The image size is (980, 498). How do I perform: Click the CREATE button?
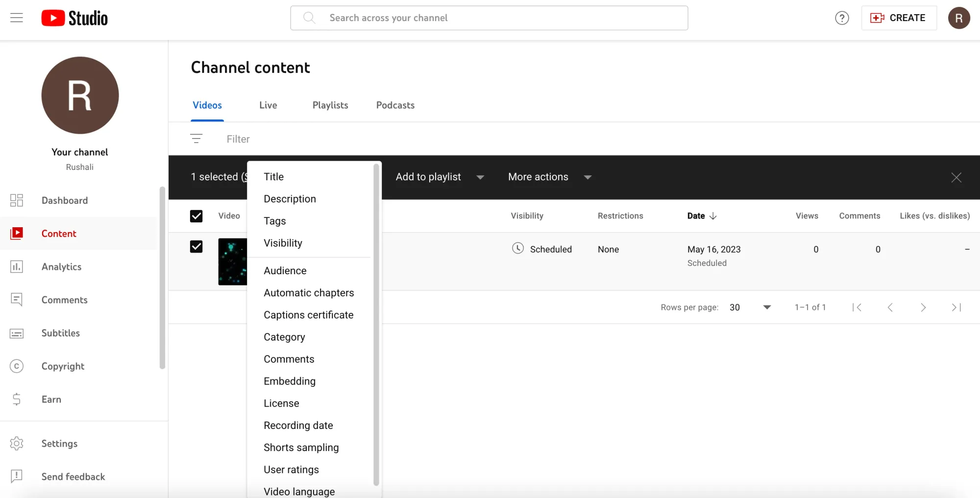pos(898,18)
